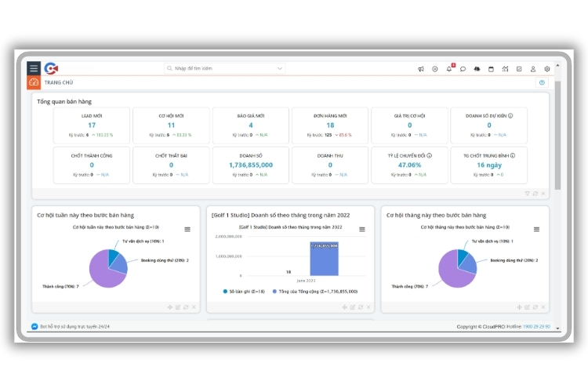The image size is (588, 392).
Task: Open chart menu of monthly opportunities pie
Action: point(537,229)
